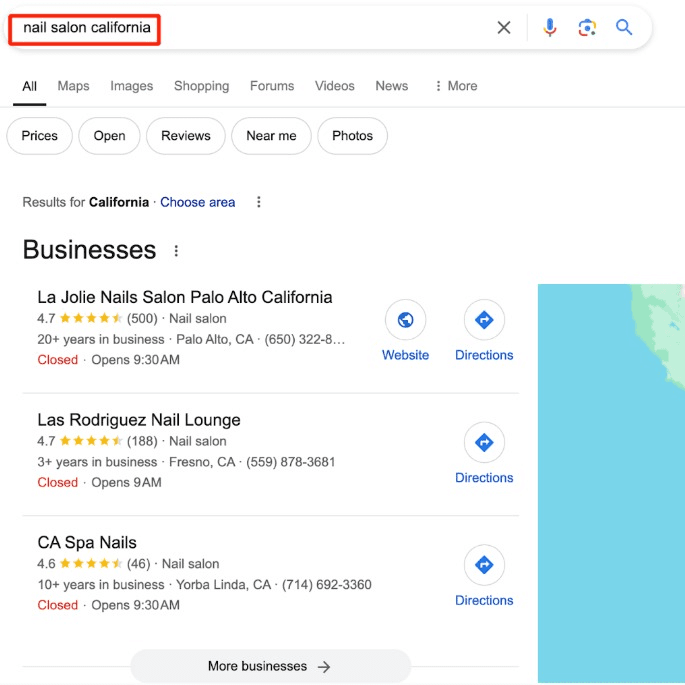Switch to the Images tab
The image size is (685, 685).
pyautogui.click(x=131, y=86)
